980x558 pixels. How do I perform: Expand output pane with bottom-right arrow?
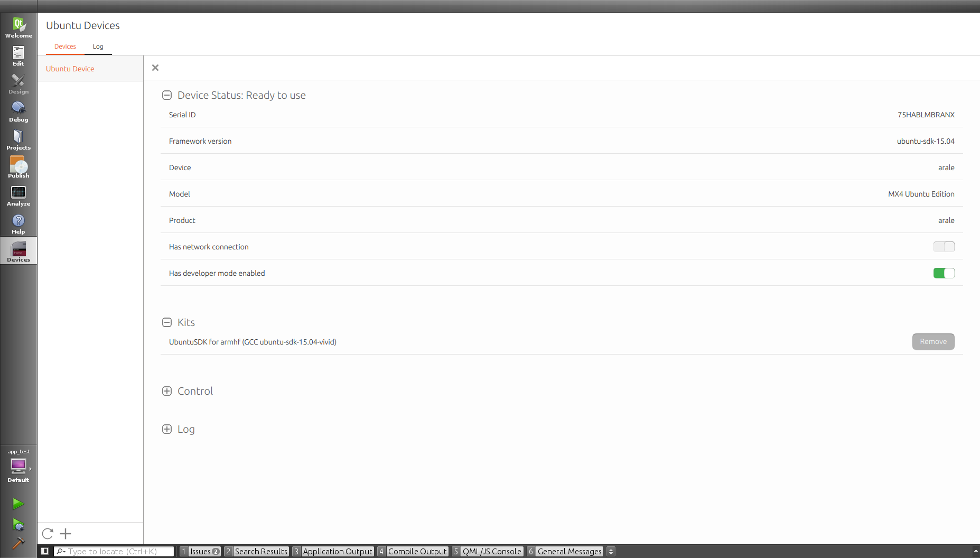(x=976, y=551)
